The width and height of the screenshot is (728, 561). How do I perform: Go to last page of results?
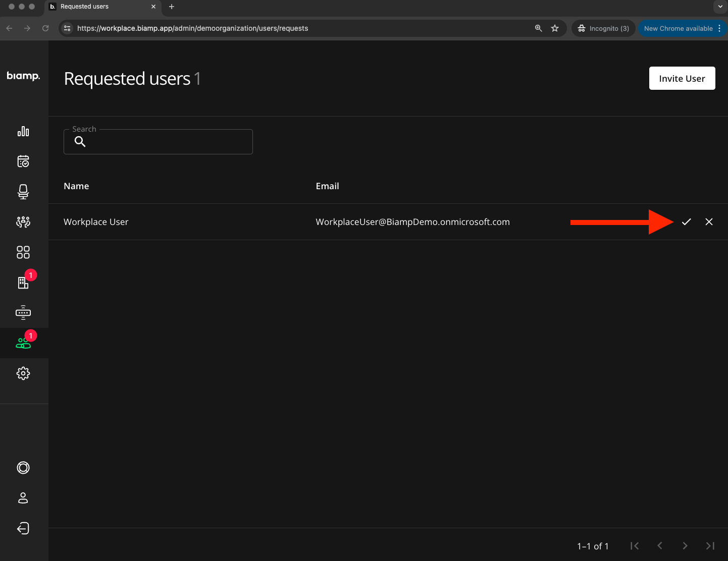click(710, 546)
